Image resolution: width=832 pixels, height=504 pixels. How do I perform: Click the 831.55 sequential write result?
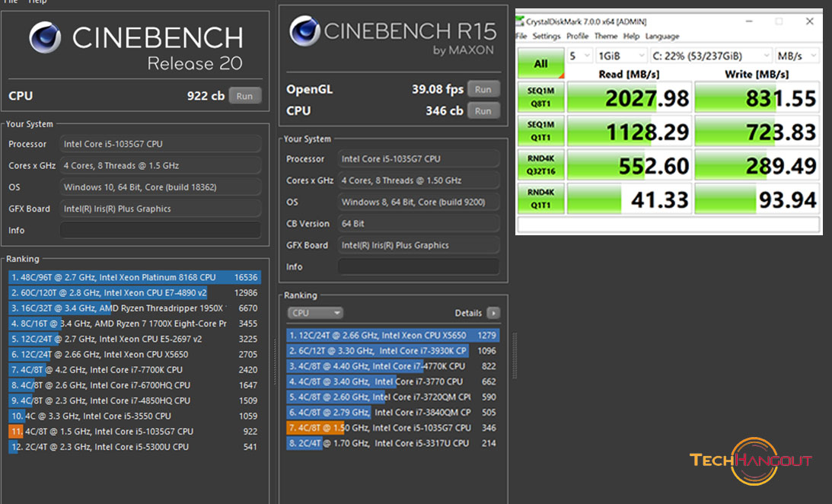757,97
